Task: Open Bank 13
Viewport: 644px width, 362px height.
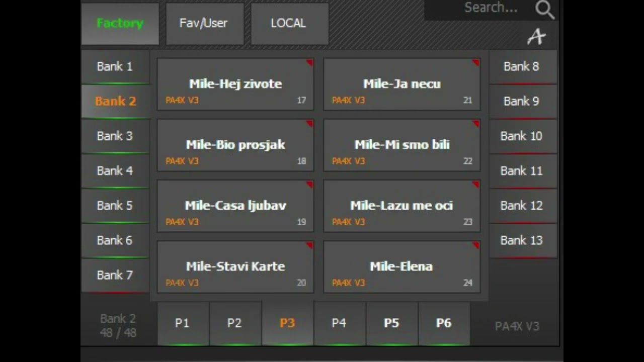Action: (523, 240)
